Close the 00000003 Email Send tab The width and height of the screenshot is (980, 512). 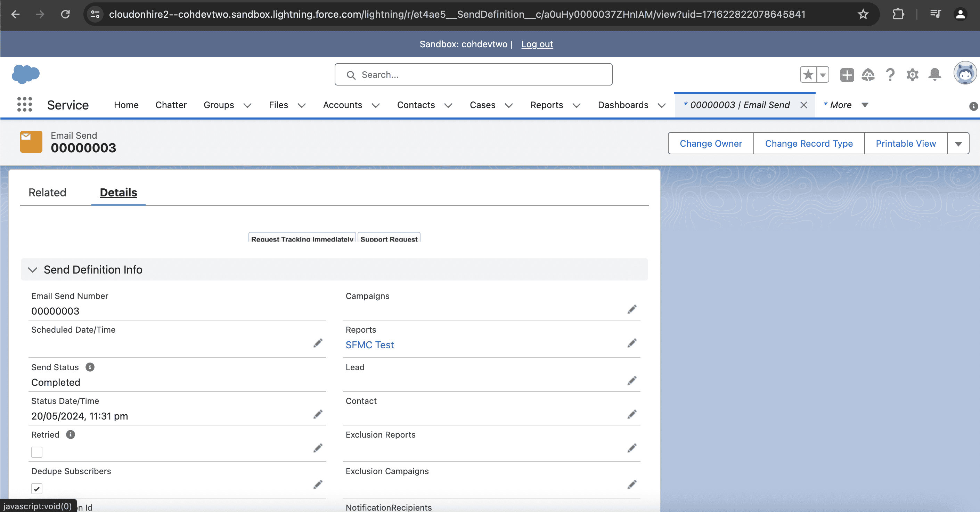pos(803,105)
